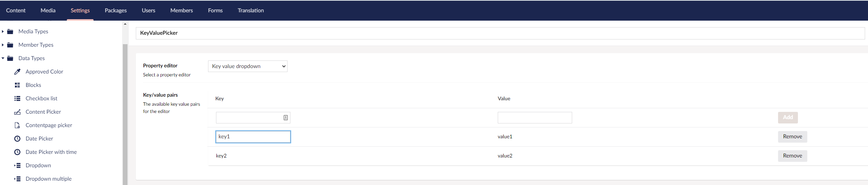Click the KeyValuePicker name field

[x=500, y=33]
